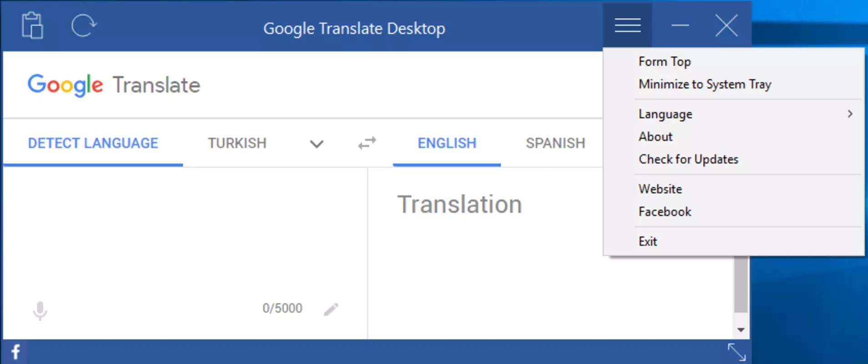
Task: Close the Google Translate Desktop window
Action: point(726,25)
